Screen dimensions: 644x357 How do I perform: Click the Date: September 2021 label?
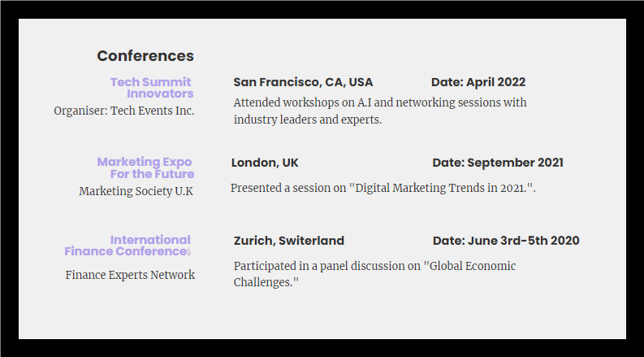point(497,163)
